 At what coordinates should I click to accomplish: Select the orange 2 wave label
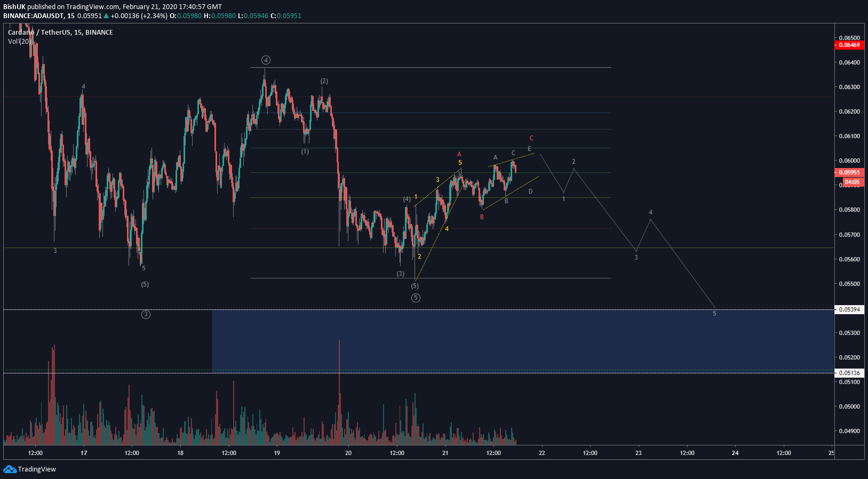coord(419,257)
